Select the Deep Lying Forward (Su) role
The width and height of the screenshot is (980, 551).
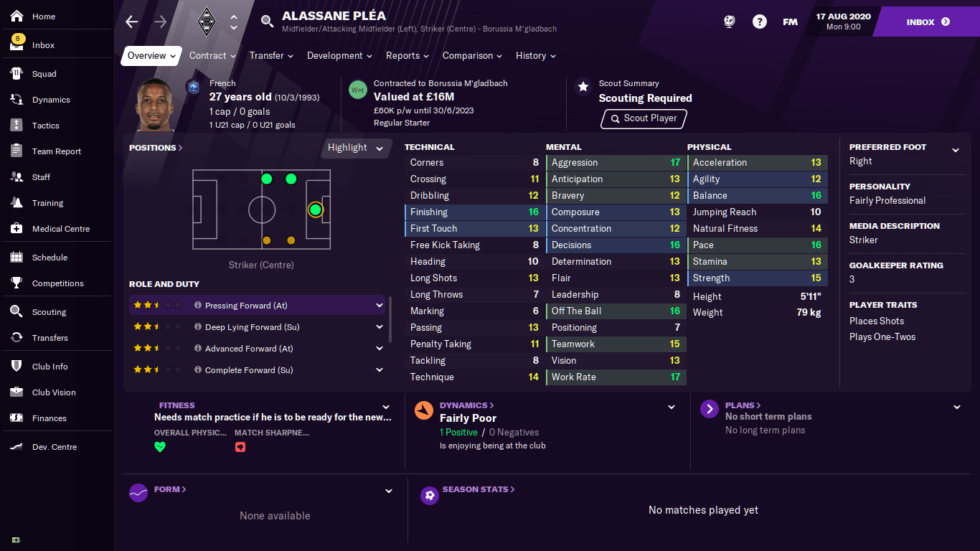pyautogui.click(x=252, y=327)
